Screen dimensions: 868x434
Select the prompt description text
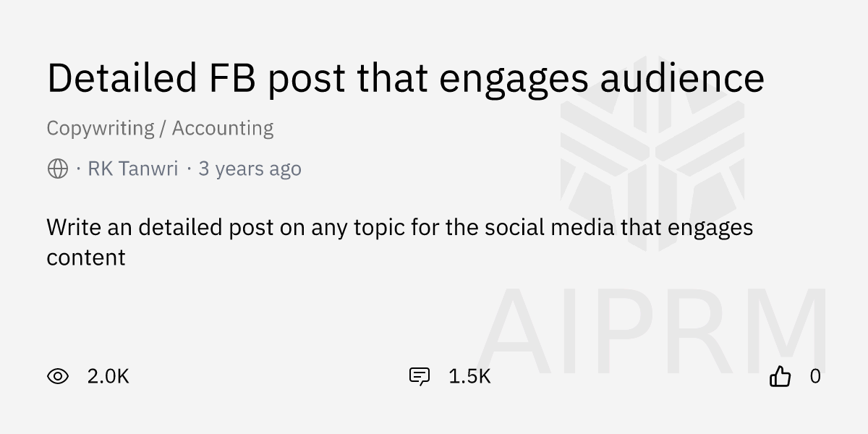click(400, 242)
